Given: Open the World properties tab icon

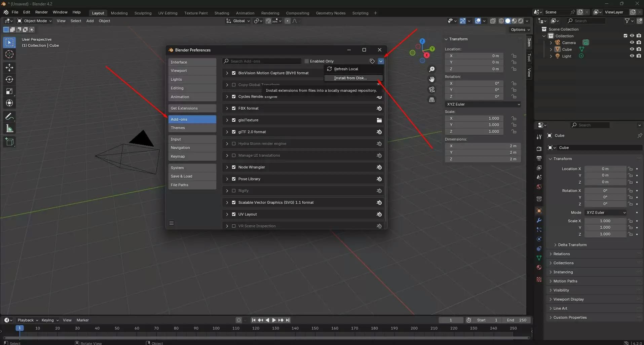Looking at the screenshot, I should [x=539, y=187].
